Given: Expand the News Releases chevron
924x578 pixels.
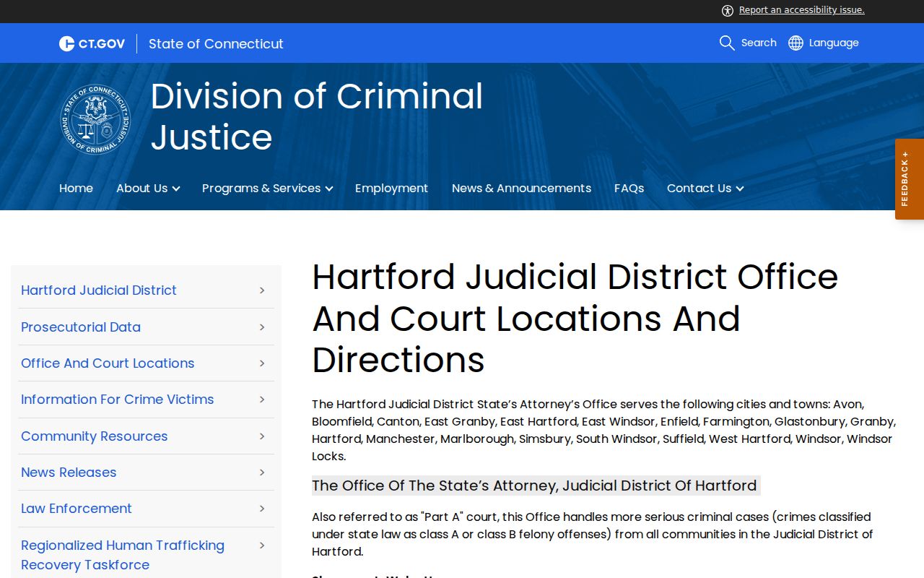Looking at the screenshot, I should pyautogui.click(x=262, y=473).
